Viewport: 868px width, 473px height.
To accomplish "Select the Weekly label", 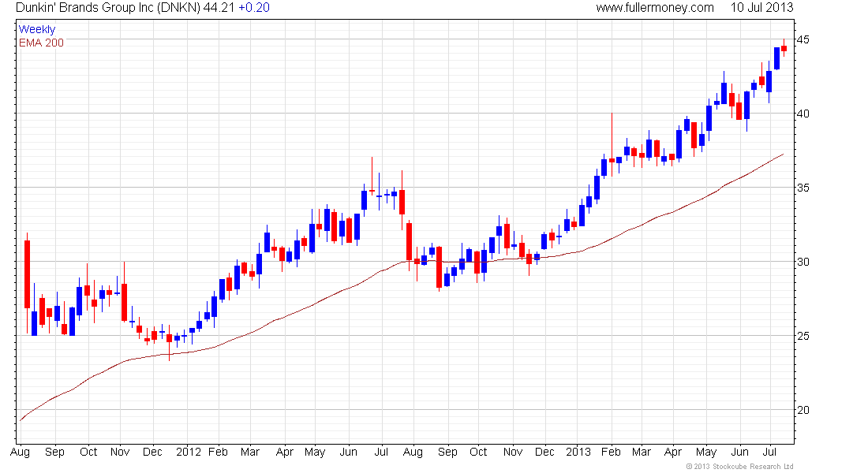I will point(37,29).
